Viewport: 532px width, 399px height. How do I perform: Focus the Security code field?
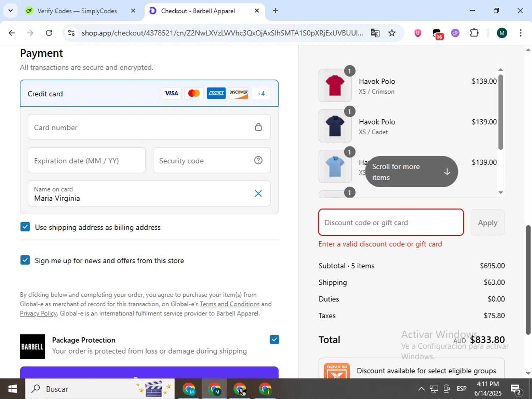tap(212, 160)
